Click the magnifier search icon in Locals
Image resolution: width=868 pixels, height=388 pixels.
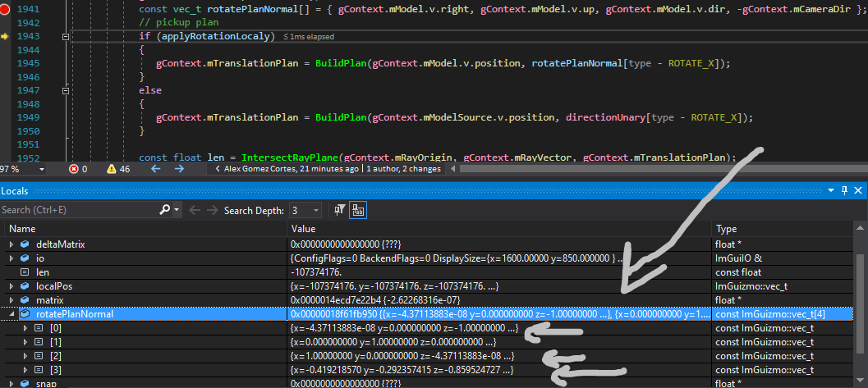point(164,210)
